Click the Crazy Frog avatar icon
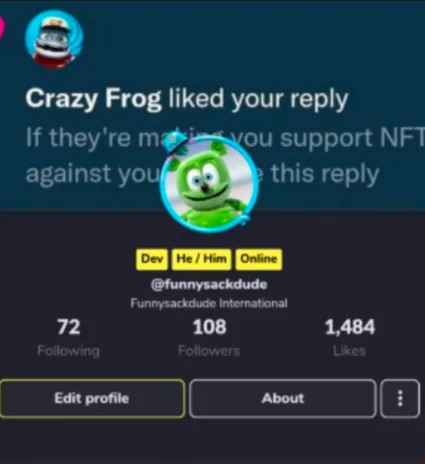This screenshot has height=464, width=425. (54, 39)
